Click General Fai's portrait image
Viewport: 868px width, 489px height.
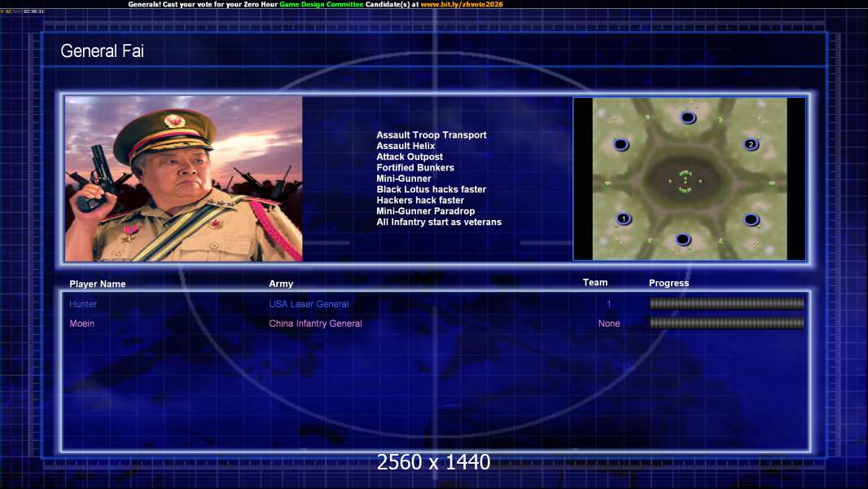coord(183,178)
